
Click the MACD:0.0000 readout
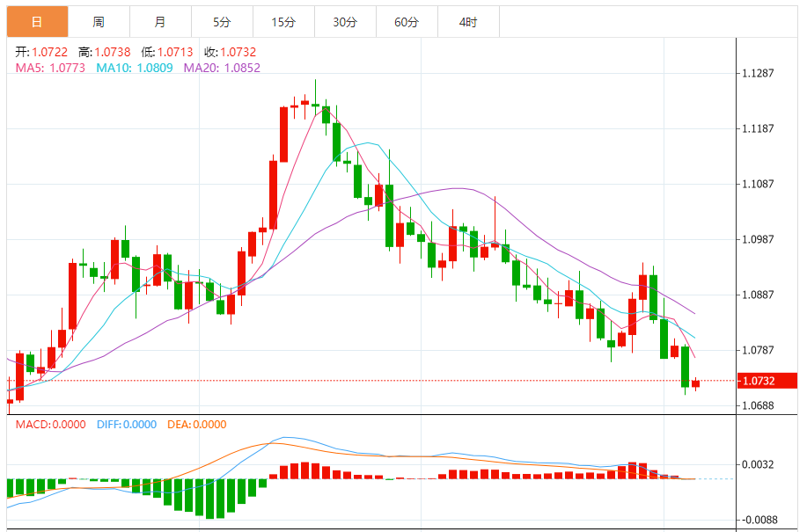(50, 425)
